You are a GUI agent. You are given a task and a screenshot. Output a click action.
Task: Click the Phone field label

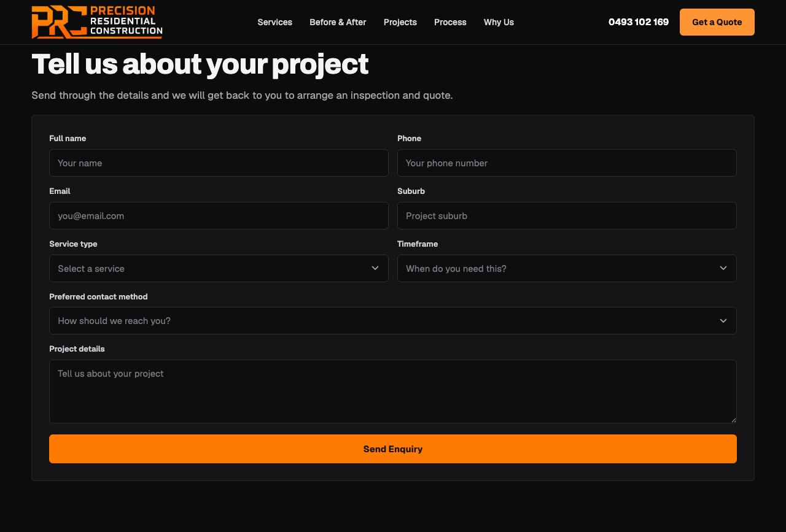(x=409, y=139)
